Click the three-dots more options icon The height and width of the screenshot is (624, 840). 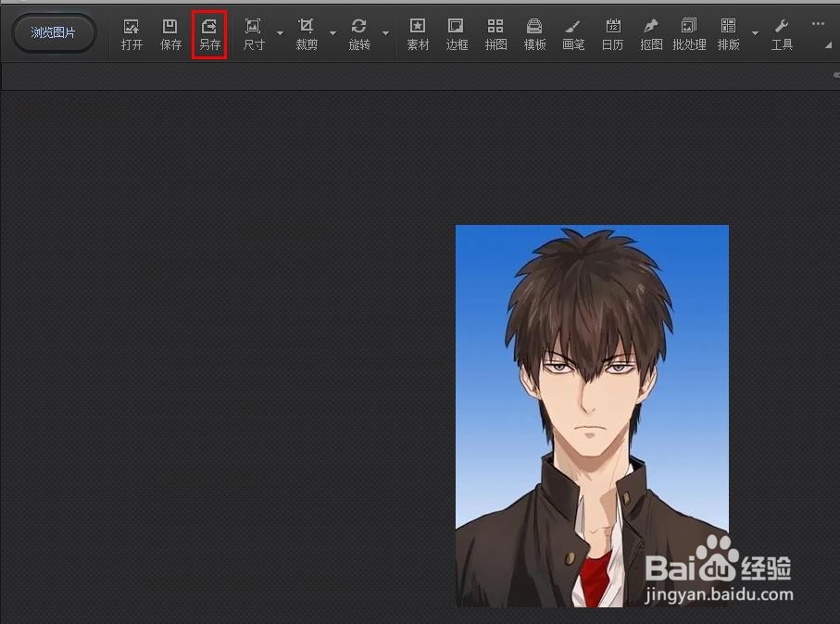pos(818,23)
